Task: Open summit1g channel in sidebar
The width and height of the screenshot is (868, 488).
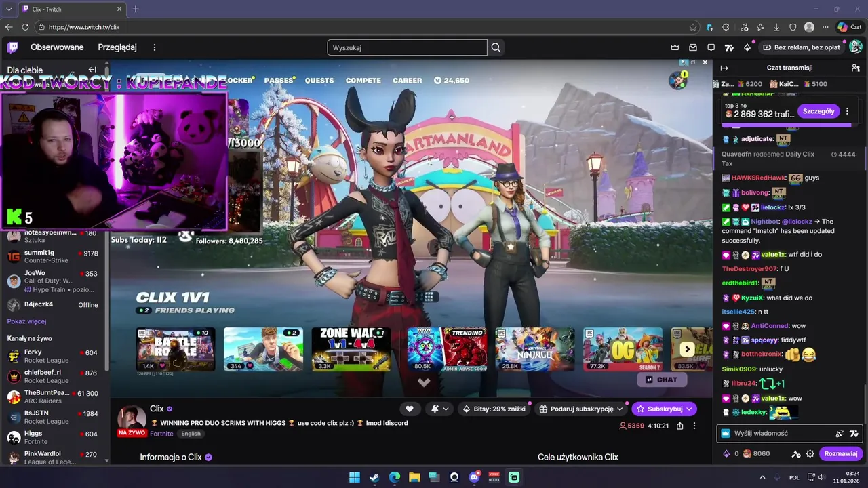Action: pyautogui.click(x=53, y=256)
